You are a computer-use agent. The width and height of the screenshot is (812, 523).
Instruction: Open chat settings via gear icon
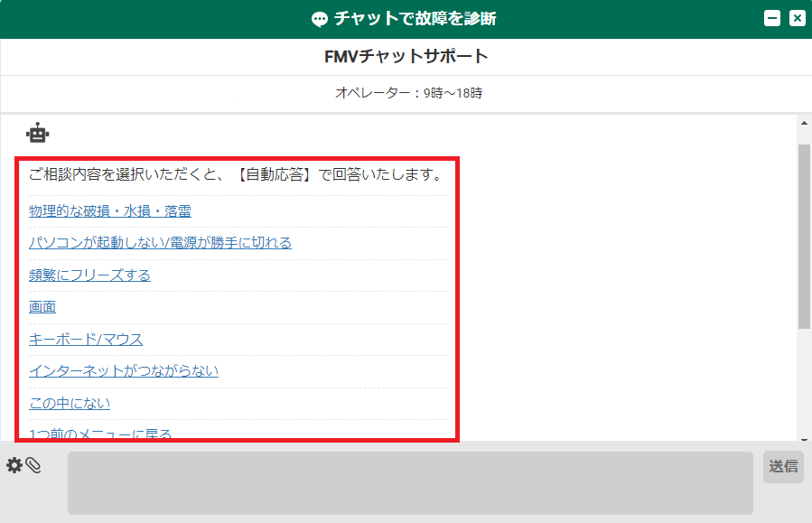14,465
